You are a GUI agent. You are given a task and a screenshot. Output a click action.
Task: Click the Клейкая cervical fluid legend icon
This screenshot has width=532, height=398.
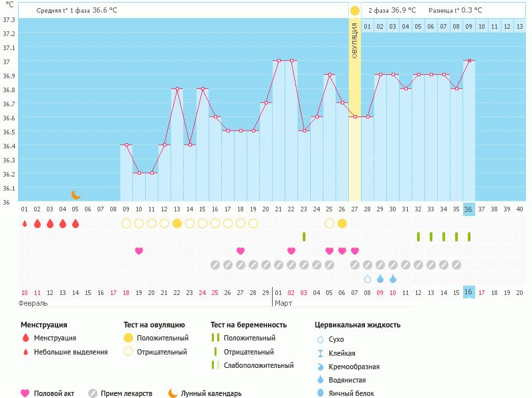coord(320,353)
